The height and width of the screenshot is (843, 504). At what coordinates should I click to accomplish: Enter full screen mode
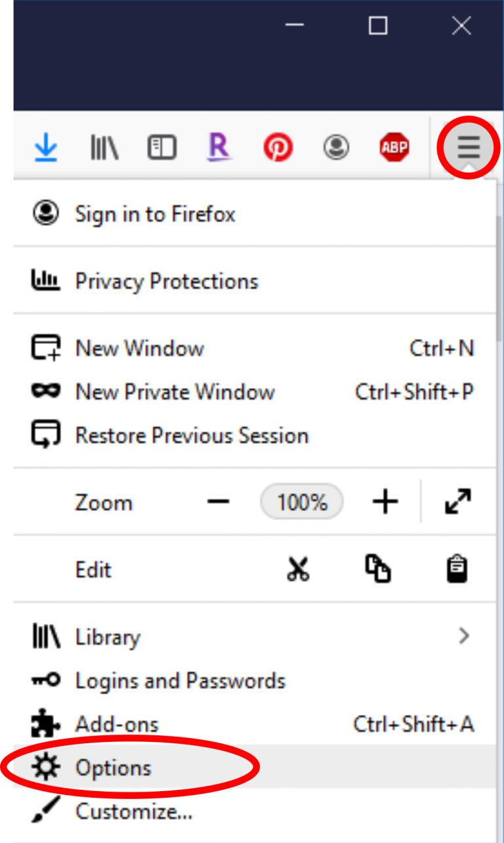(458, 502)
